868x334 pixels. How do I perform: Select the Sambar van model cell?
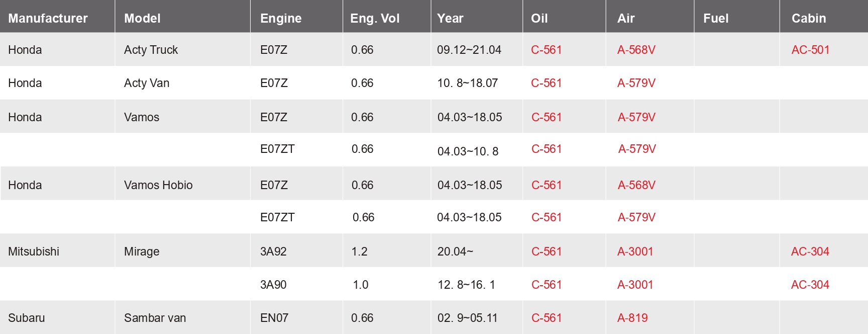tap(155, 318)
